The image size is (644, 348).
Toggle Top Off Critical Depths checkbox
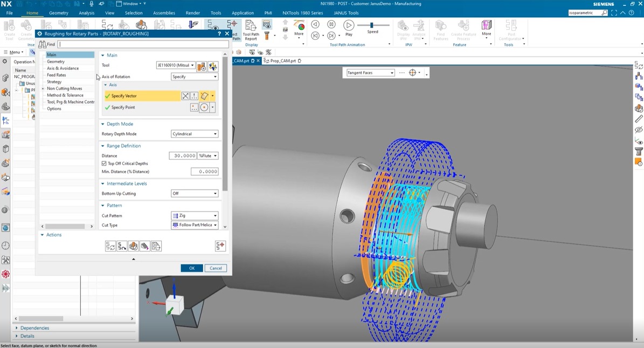(x=104, y=163)
